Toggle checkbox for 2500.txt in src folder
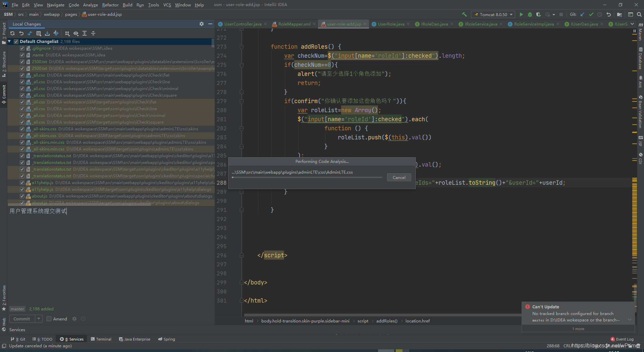644x352 pixels. click(x=22, y=61)
